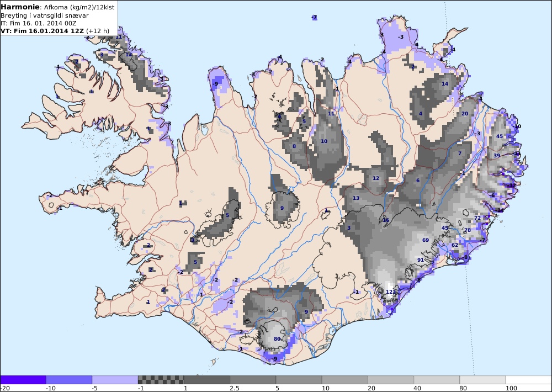The height and width of the screenshot is (392, 552).
Task: Click the checkered legend swatch (-1 to 1)
Action: [161, 380]
